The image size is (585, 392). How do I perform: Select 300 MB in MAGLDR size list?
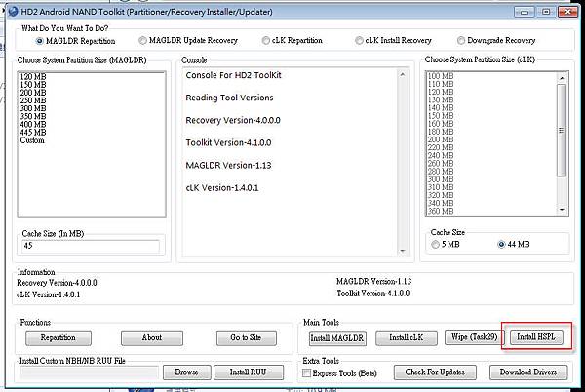[33, 108]
